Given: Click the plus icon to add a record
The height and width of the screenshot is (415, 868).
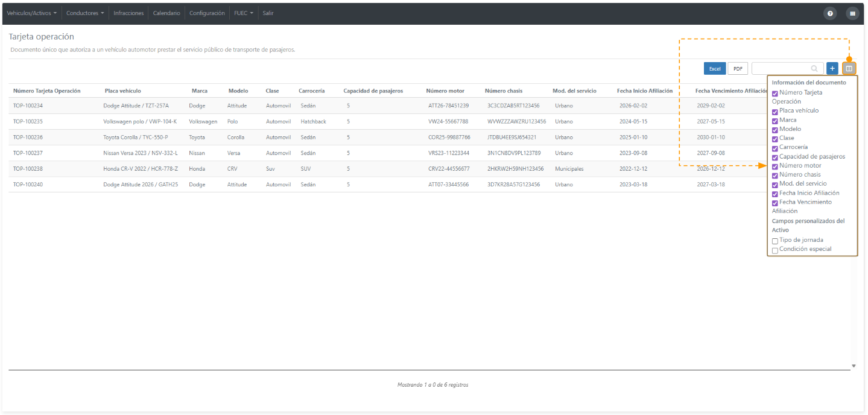Looking at the screenshot, I should pyautogui.click(x=832, y=69).
